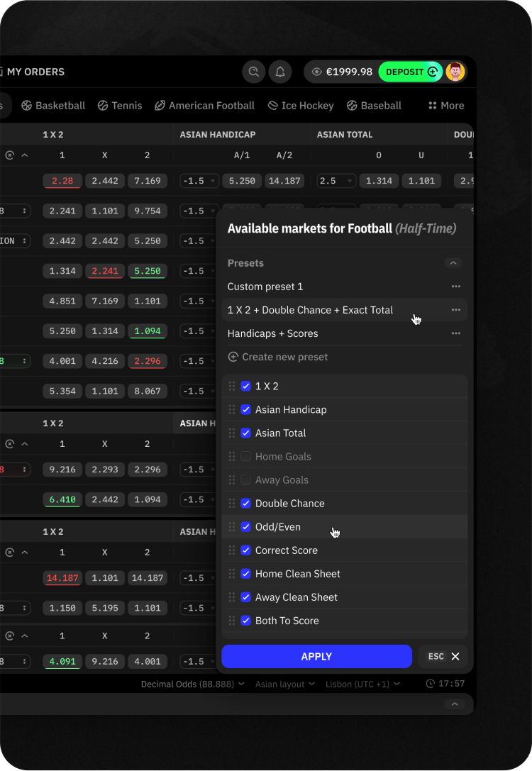Open the user profile avatar
This screenshot has width=532, height=771.
point(455,72)
